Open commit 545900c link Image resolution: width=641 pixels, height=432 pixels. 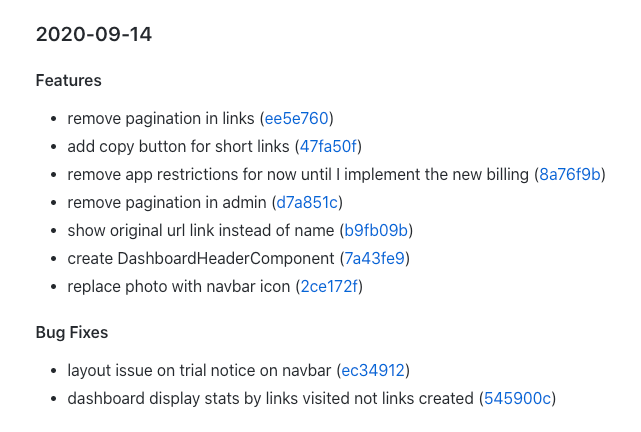[517, 398]
